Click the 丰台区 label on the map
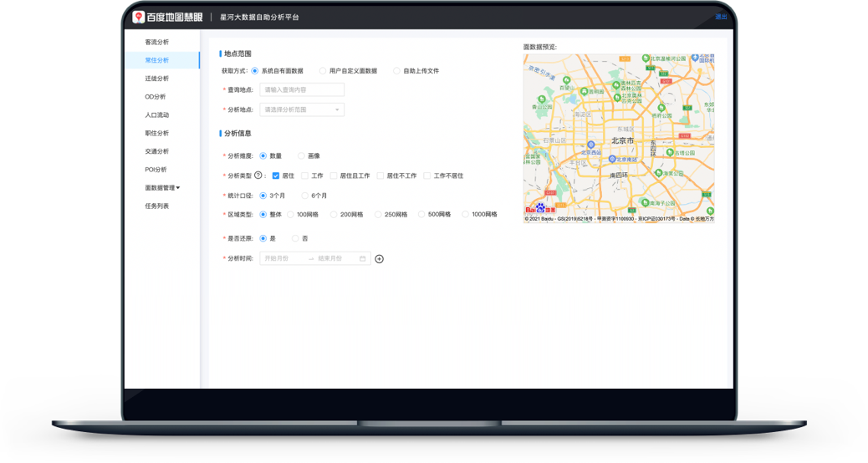 (x=578, y=163)
